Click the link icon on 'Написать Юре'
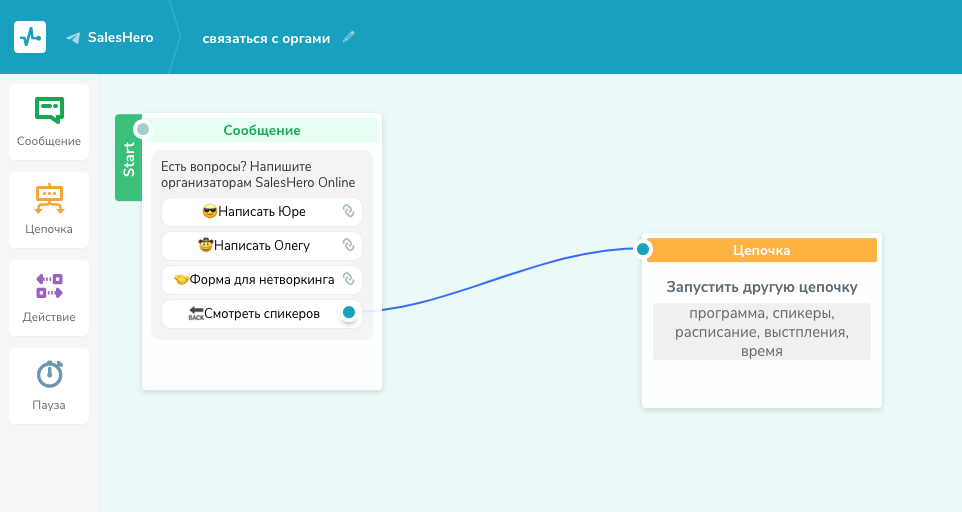 [x=348, y=211]
